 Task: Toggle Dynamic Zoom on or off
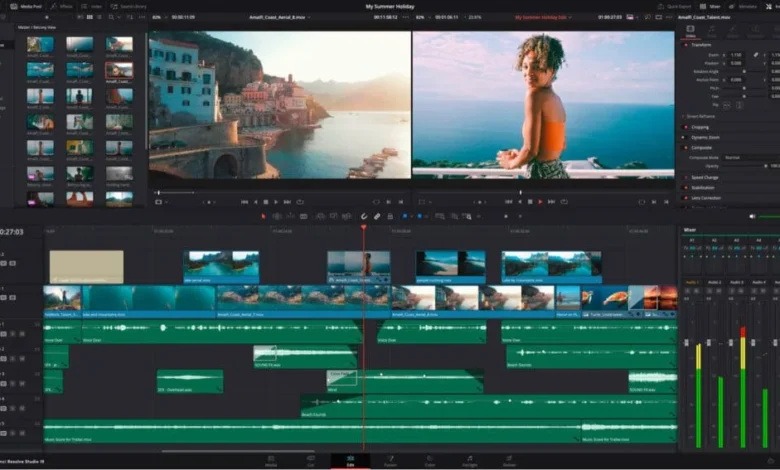(686, 137)
